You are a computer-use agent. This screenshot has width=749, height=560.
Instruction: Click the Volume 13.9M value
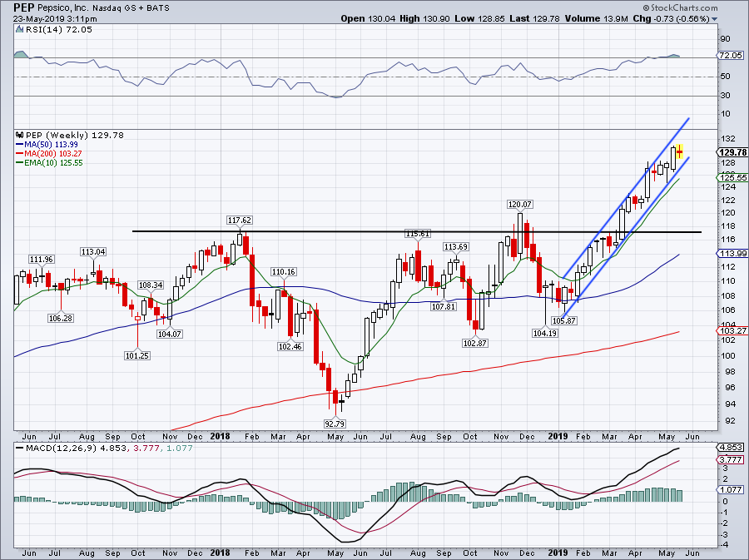point(598,18)
